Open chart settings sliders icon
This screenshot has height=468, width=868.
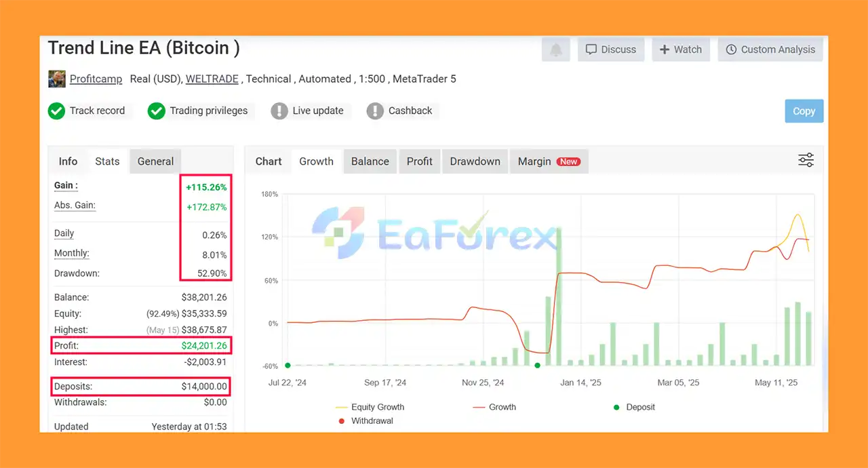coord(806,161)
